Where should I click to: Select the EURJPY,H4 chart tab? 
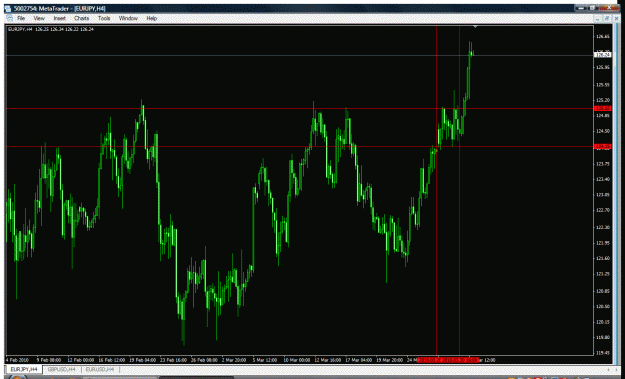click(x=24, y=369)
